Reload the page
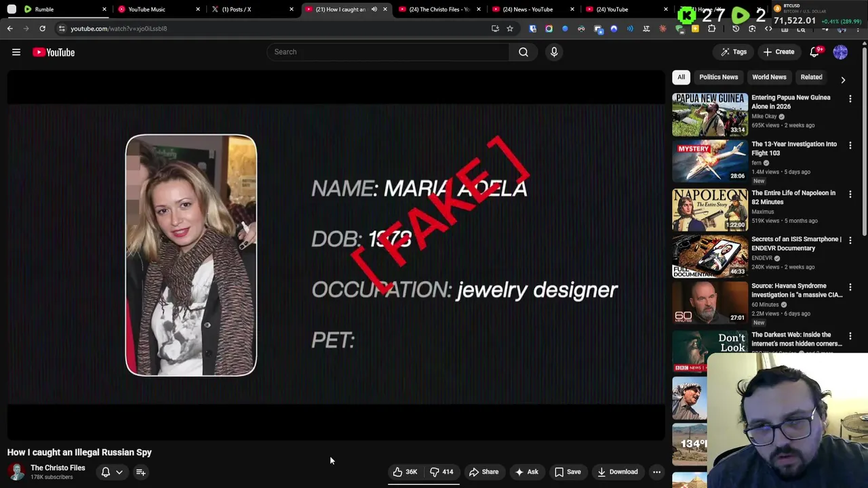Image resolution: width=868 pixels, height=488 pixels. coord(42,28)
